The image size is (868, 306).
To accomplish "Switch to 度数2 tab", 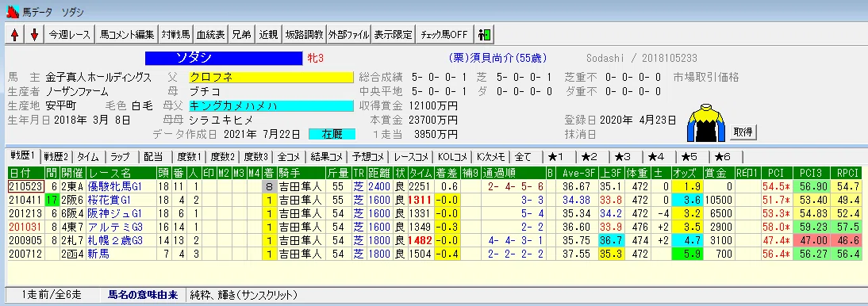I will coord(222,157).
